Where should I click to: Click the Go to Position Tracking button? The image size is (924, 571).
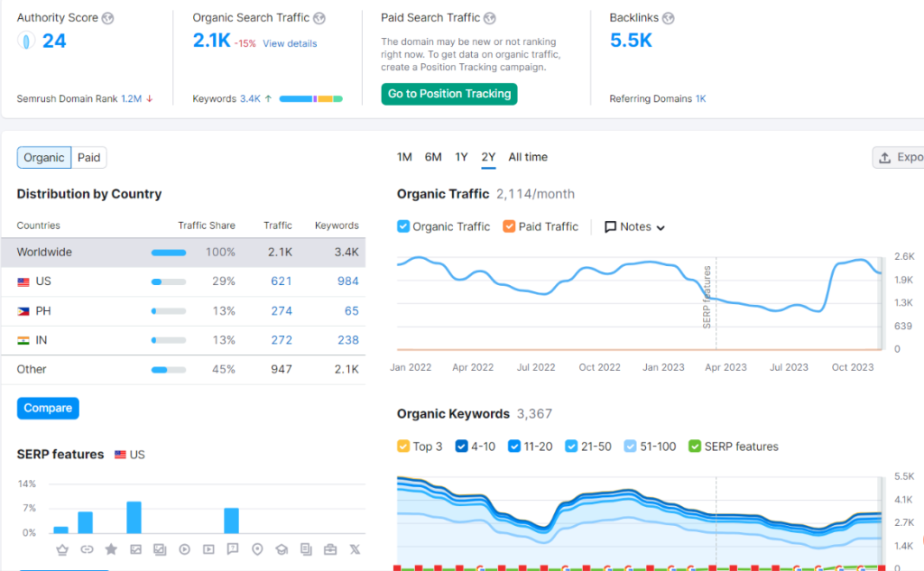[x=448, y=93]
